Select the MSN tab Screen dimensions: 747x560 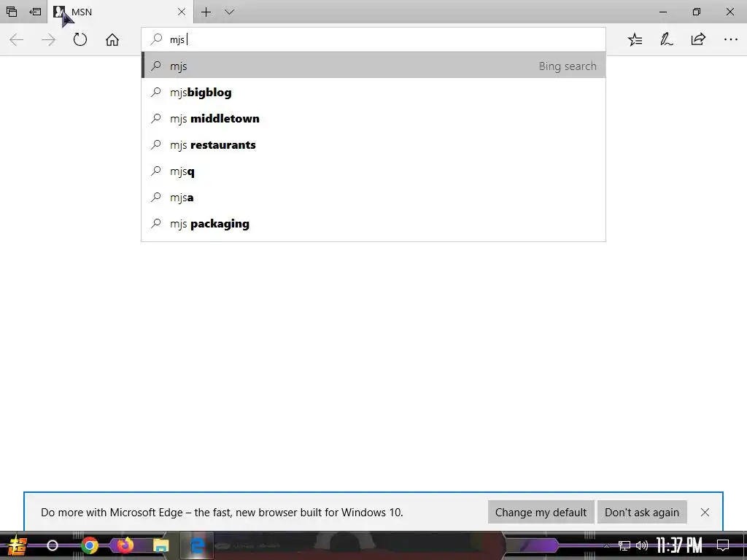tap(120, 12)
